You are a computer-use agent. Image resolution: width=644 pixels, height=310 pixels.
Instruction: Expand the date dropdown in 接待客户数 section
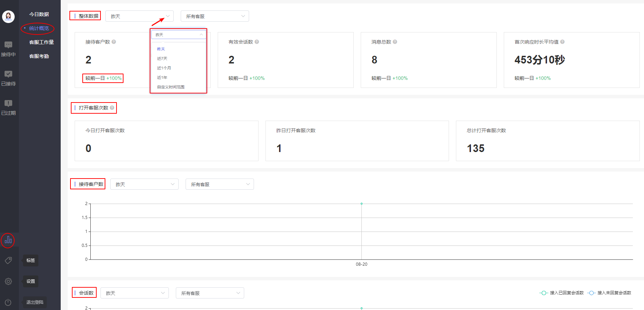144,184
